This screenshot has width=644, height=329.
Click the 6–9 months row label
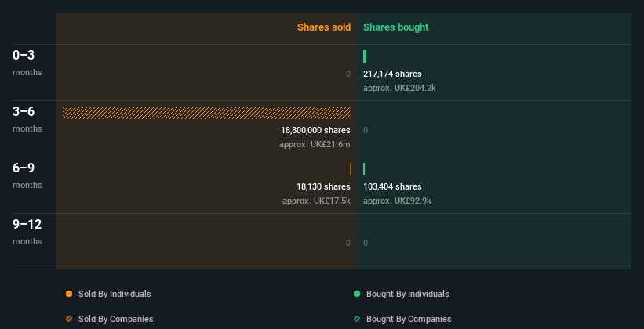pyautogui.click(x=27, y=175)
